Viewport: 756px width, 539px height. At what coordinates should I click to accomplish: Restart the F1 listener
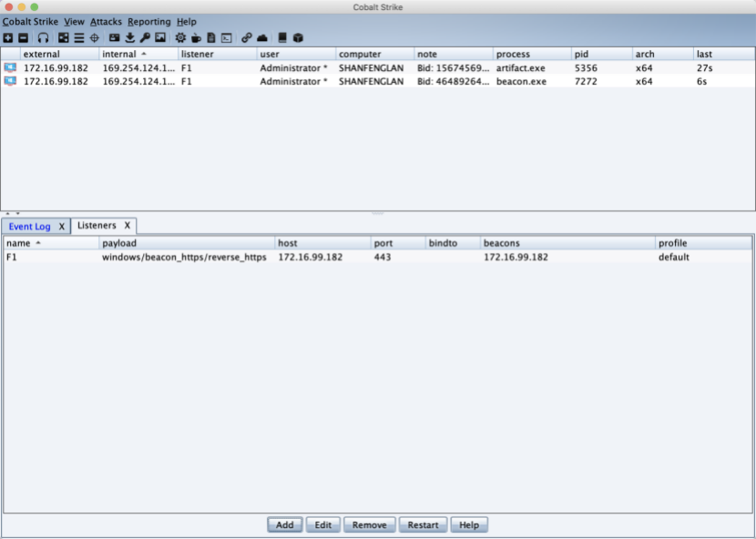click(423, 524)
